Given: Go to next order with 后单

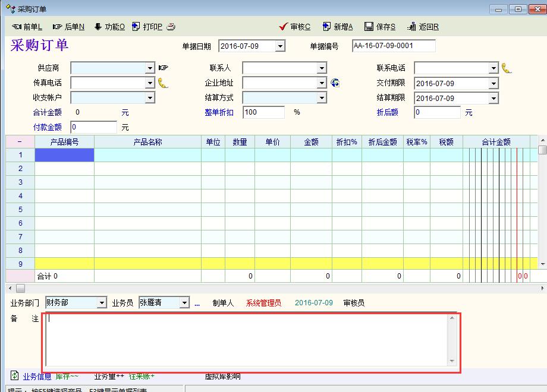Looking at the screenshot, I should pyautogui.click(x=68, y=27).
